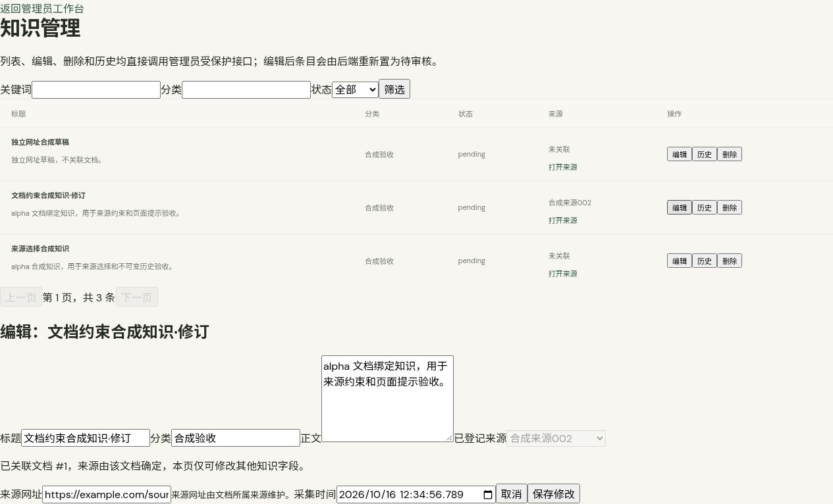This screenshot has height=504, width=833.
Task: Open source link for 来源选择合成知识
Action: pyautogui.click(x=562, y=274)
